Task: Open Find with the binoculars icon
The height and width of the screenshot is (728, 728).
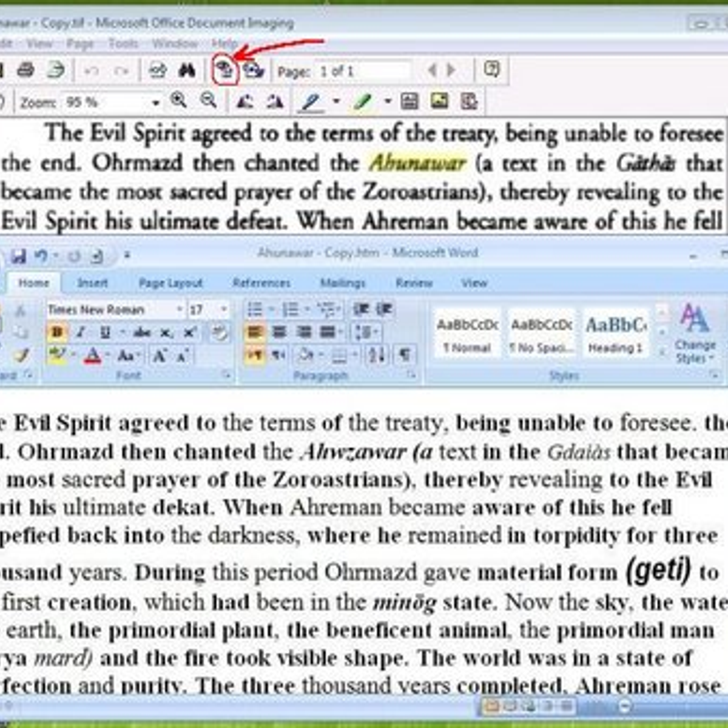Action: coord(187,71)
